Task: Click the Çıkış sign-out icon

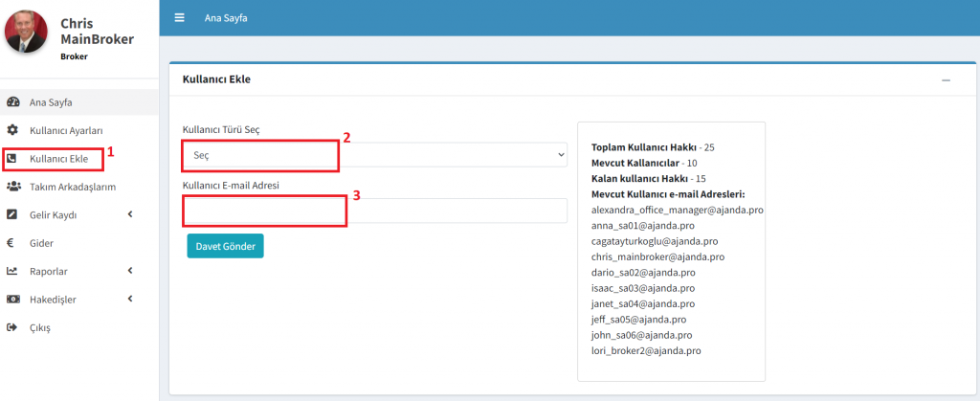Action: pyautogui.click(x=12, y=327)
